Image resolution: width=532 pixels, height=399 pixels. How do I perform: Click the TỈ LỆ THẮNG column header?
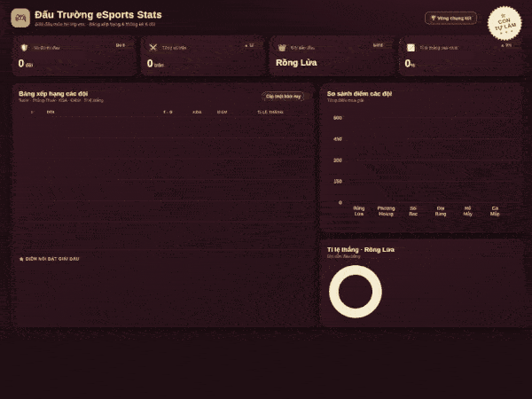(x=270, y=112)
